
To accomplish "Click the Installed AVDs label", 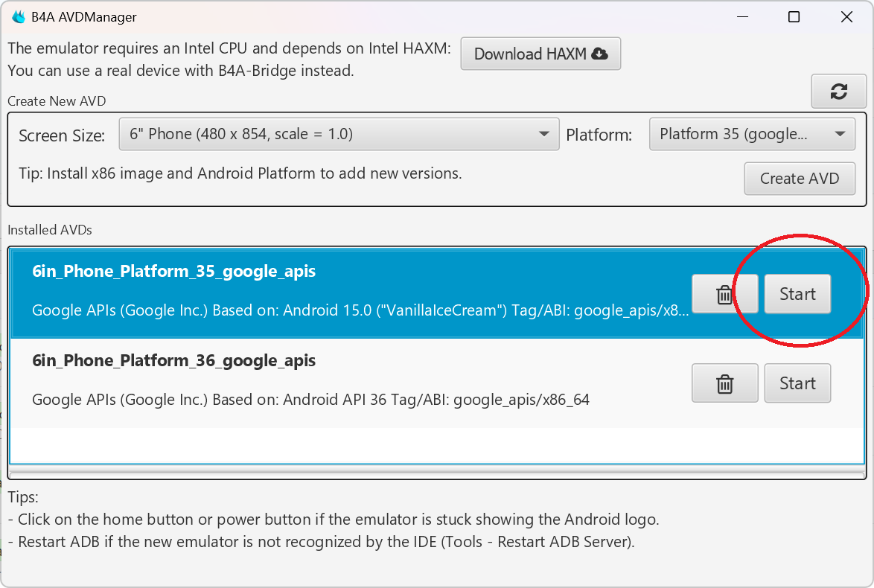I will coord(50,230).
